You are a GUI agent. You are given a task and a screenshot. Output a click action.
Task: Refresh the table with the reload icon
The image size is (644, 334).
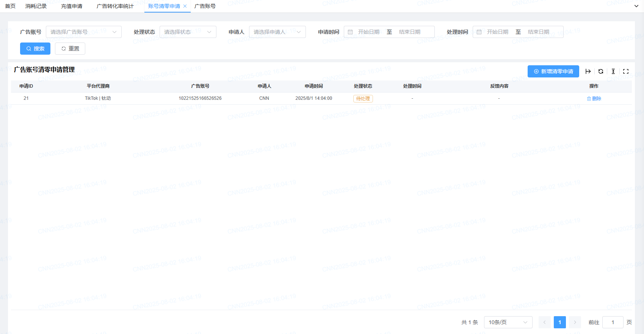601,71
